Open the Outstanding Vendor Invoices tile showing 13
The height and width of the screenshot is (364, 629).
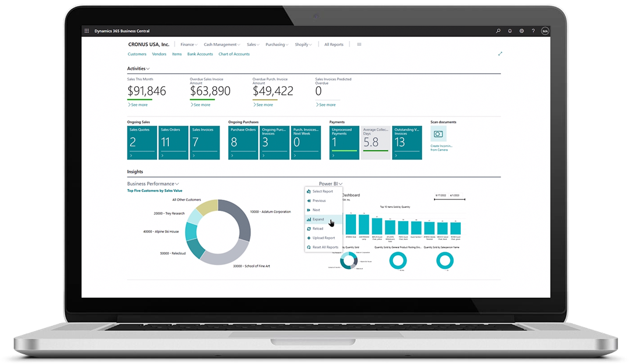(407, 143)
